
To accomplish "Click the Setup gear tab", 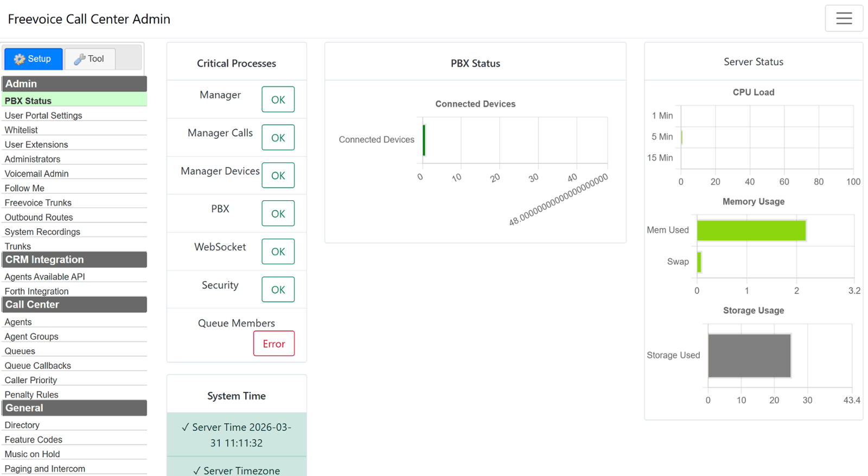I will coord(33,59).
